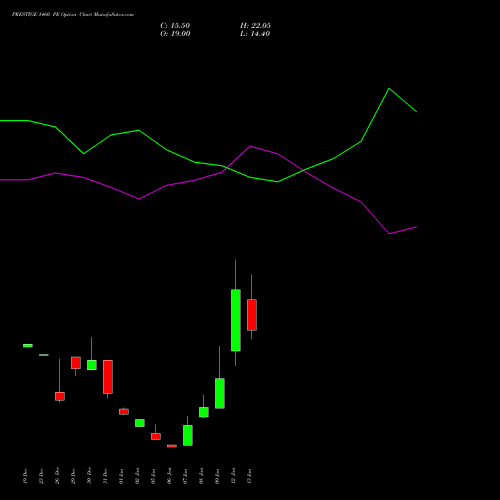Select the red candle above 26 Dec
500x500 pixels.
60,396
